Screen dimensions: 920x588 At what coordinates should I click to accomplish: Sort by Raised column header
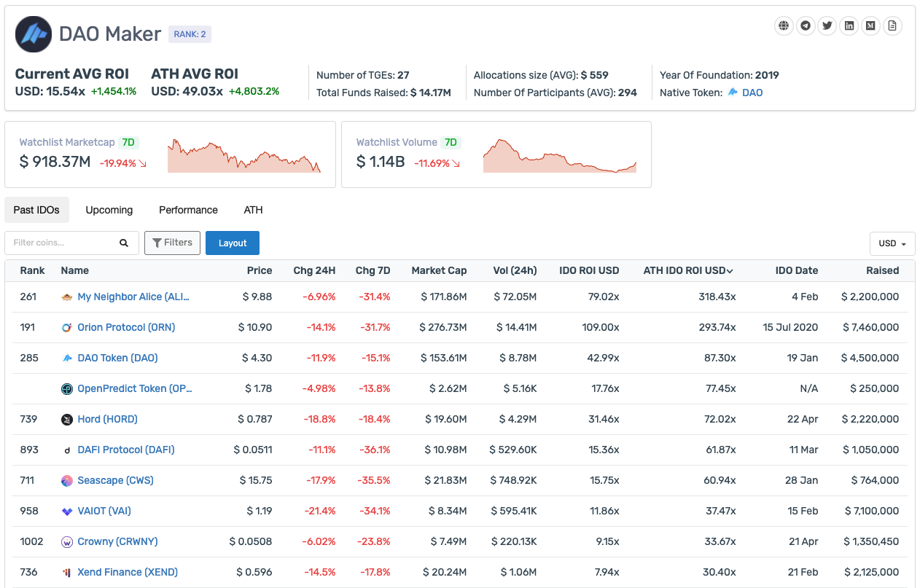883,270
